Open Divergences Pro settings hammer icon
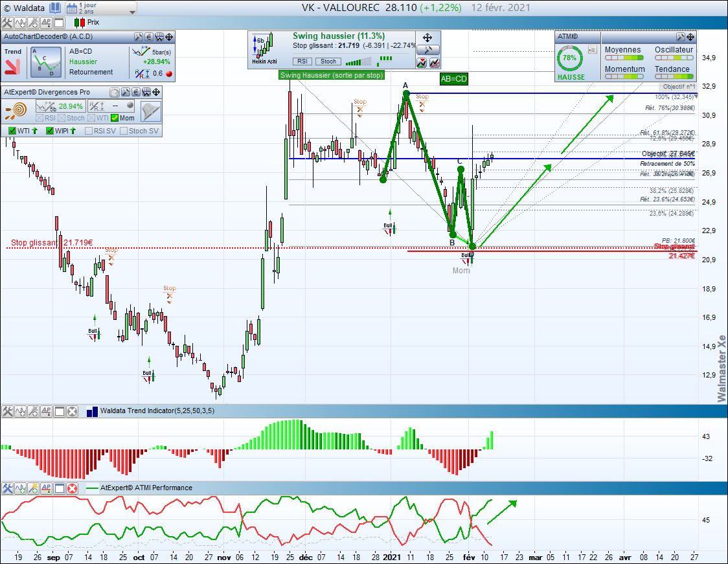Image resolution: width=728 pixels, height=564 pixels. [x=126, y=93]
